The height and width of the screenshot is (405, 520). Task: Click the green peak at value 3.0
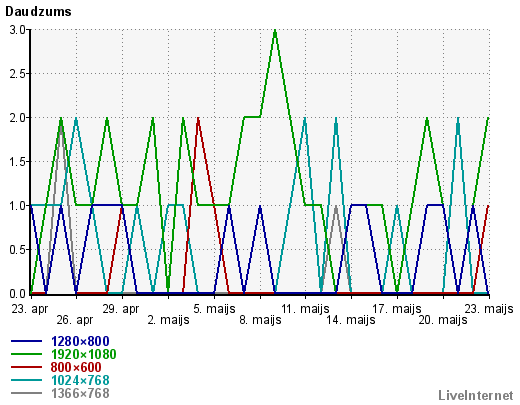point(275,32)
